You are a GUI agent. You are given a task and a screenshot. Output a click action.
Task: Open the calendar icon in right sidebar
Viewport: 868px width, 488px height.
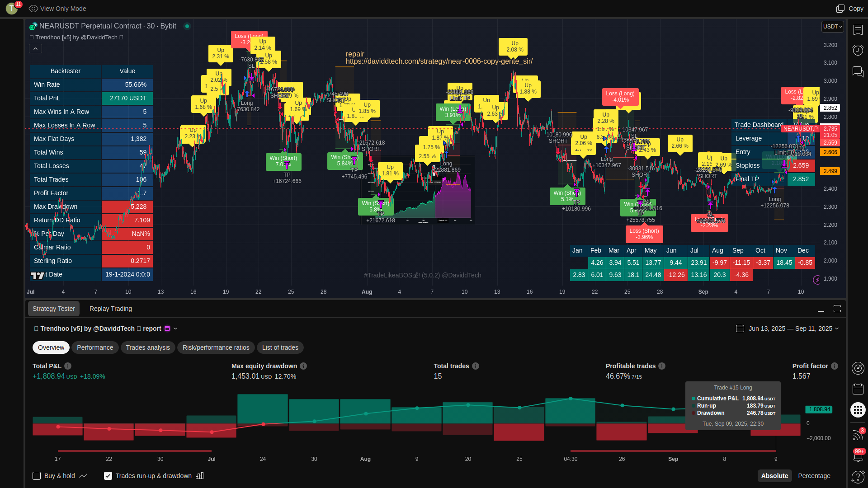pyautogui.click(x=858, y=389)
